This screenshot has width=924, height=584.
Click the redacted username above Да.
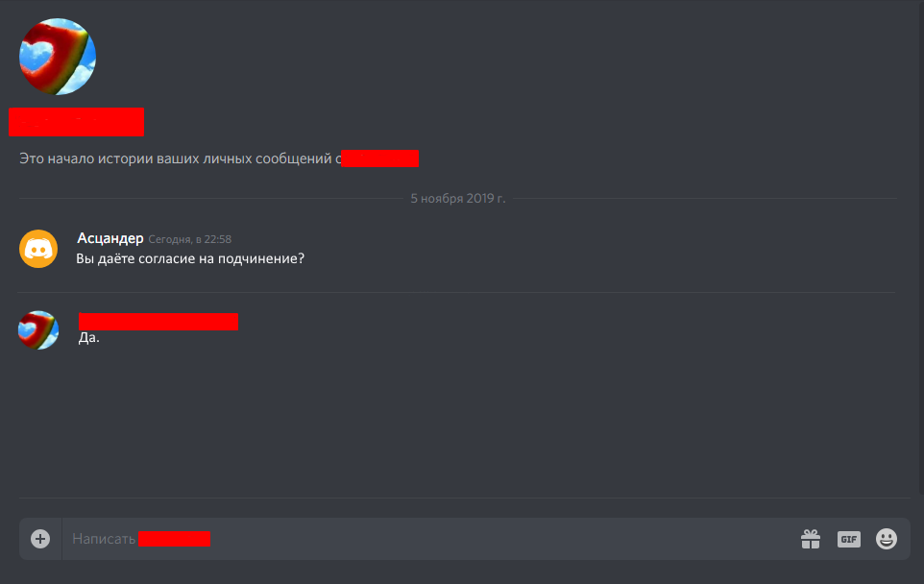[x=158, y=322]
